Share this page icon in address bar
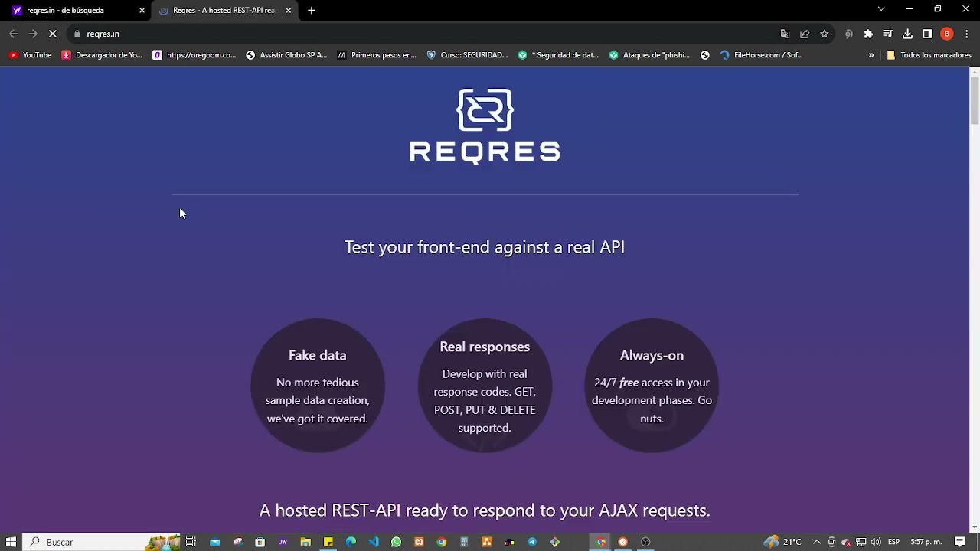Screen dimensions: 980x551 (805, 34)
